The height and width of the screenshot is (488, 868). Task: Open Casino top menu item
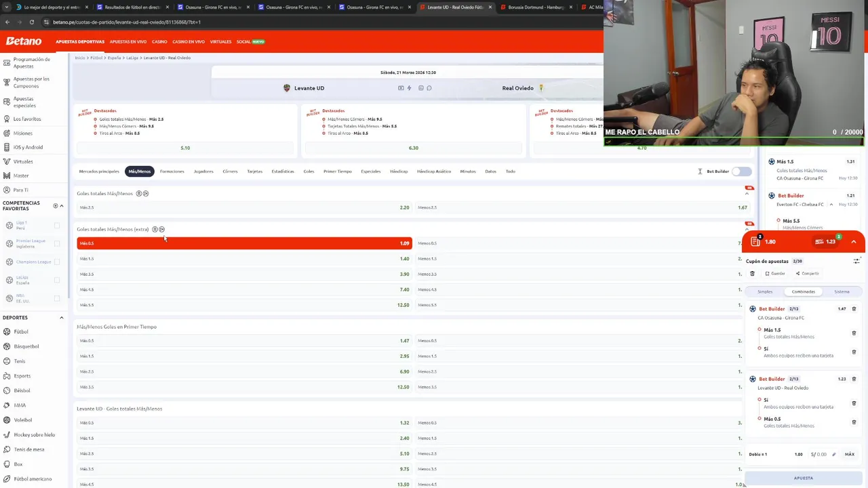159,41
